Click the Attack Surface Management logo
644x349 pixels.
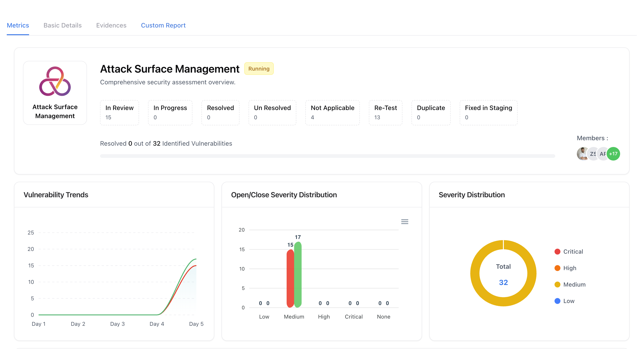[55, 81]
